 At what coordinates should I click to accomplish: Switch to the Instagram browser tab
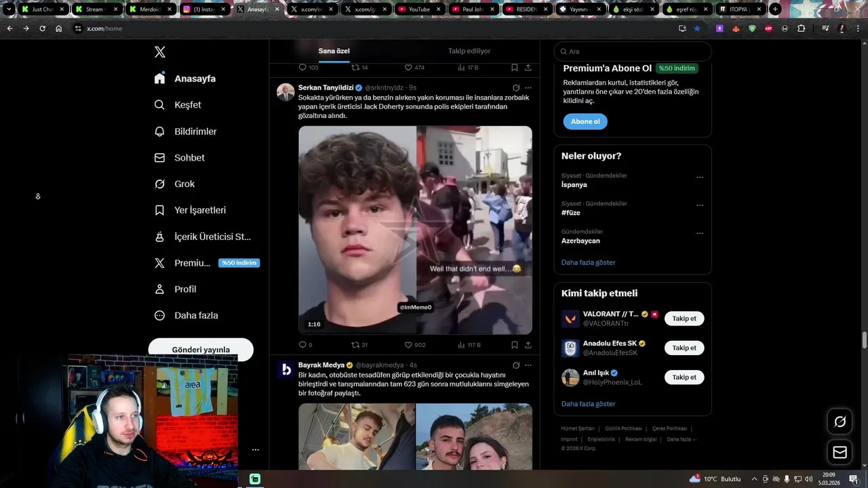[203, 9]
